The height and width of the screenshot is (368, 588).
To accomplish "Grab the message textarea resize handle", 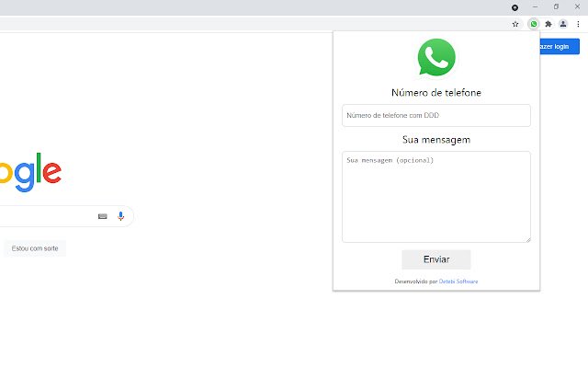I will pos(528,240).
